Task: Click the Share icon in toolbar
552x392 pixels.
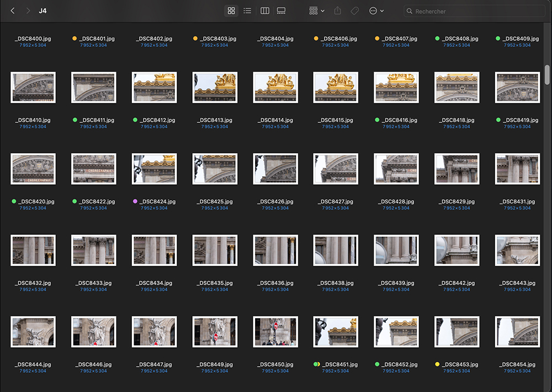Action: [x=338, y=11]
